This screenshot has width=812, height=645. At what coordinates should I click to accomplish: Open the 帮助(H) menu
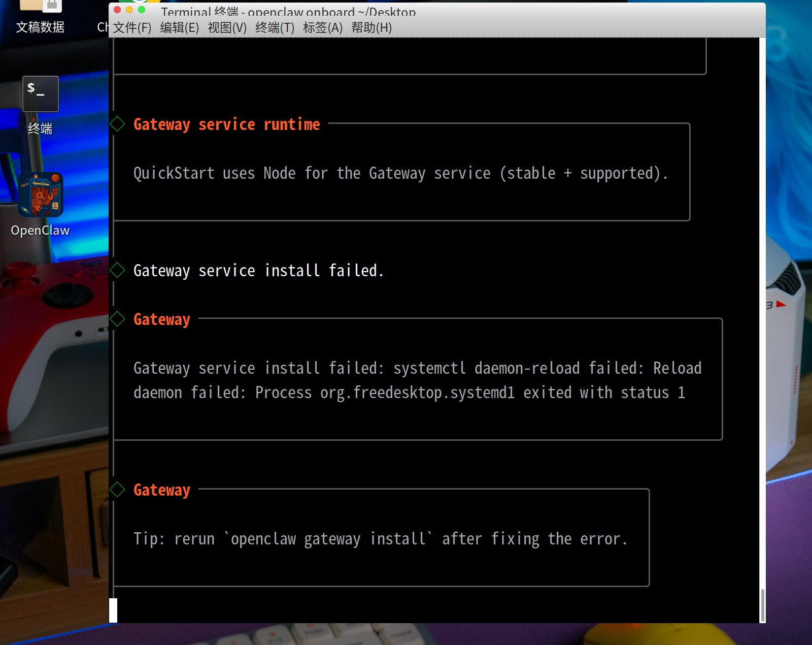point(371,27)
